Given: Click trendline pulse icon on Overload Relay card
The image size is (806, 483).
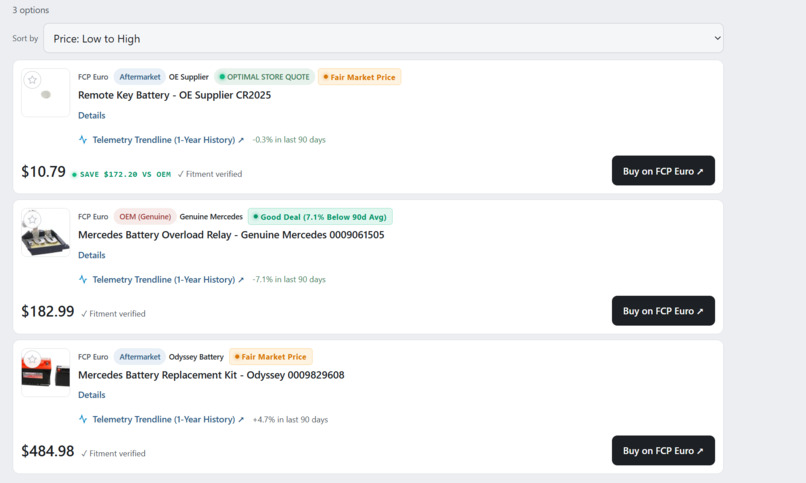Looking at the screenshot, I should coord(83,279).
